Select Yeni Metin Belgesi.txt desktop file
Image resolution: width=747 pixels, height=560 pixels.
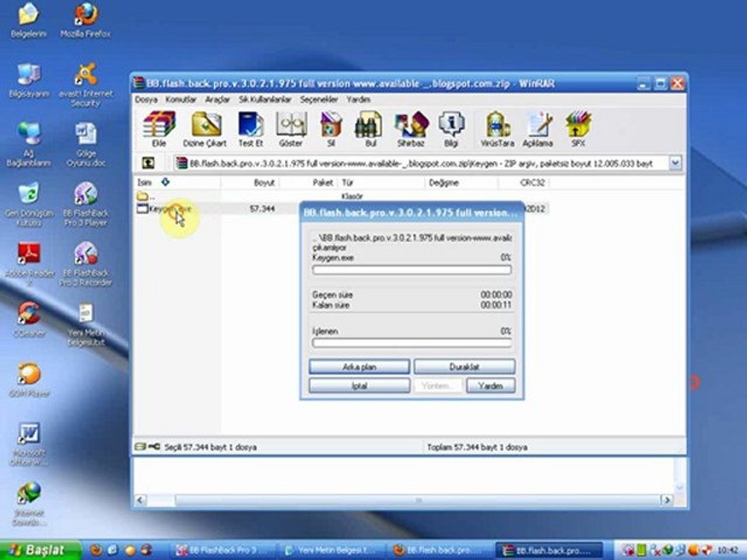click(86, 325)
